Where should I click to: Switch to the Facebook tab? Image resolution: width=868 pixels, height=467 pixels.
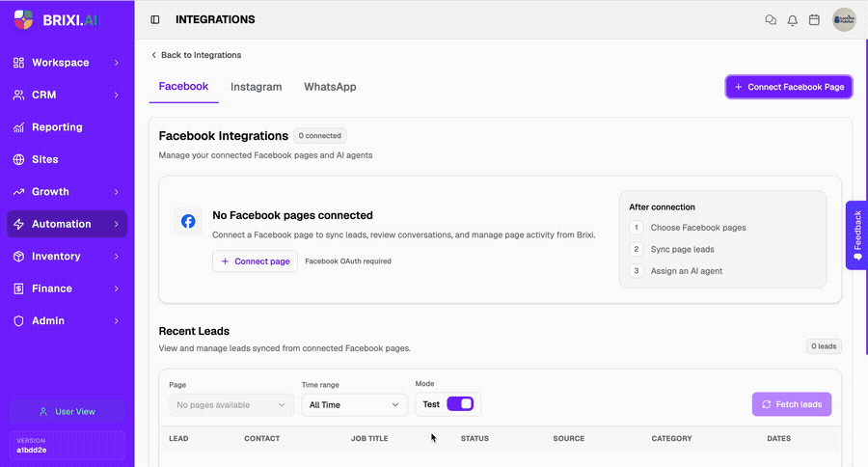184,87
